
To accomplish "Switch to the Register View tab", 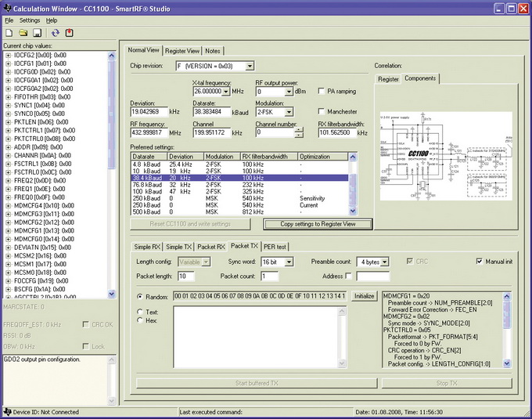I will [182, 50].
